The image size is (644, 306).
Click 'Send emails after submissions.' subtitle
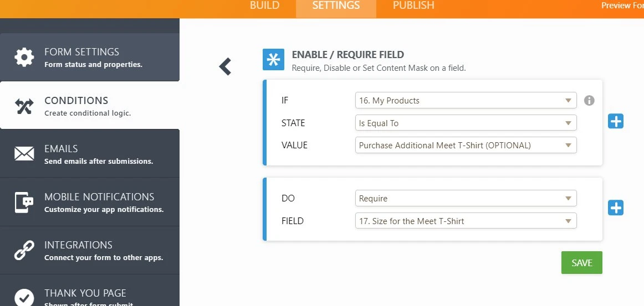pos(99,161)
